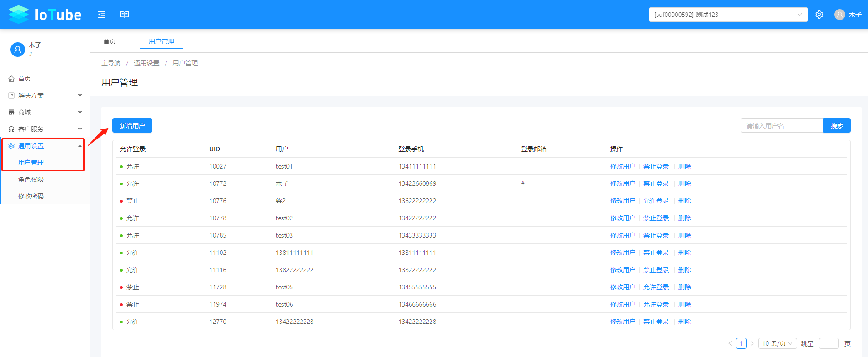This screenshot has width=868, height=357.
Task: Click 删除 for user test06
Action: tap(685, 304)
